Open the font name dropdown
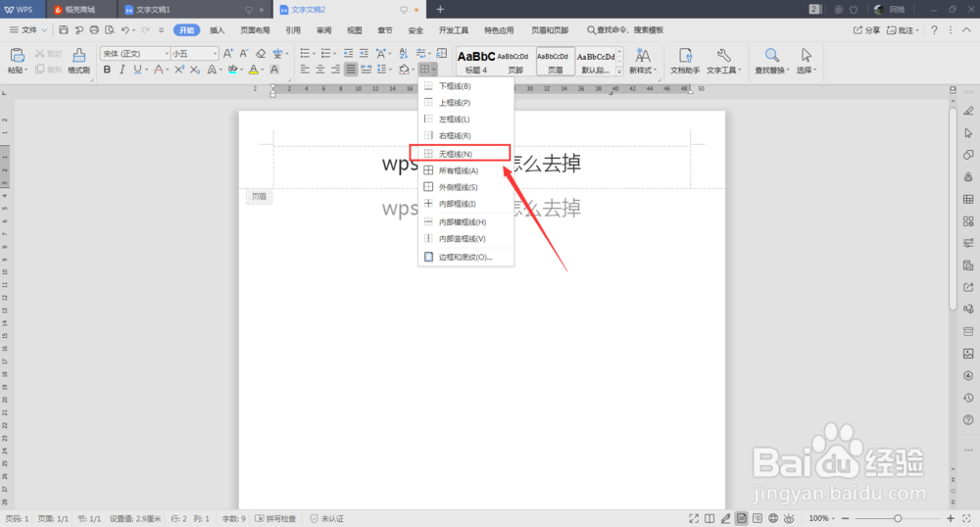The width and height of the screenshot is (980, 527). coord(167,54)
